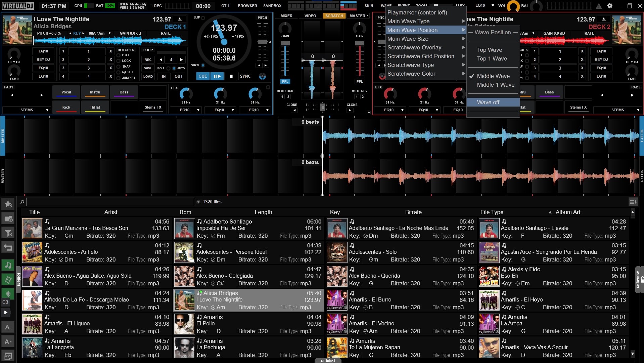This screenshot has width=644, height=363.
Task: Expand Scratchwave Color submenu
Action: pyautogui.click(x=426, y=74)
